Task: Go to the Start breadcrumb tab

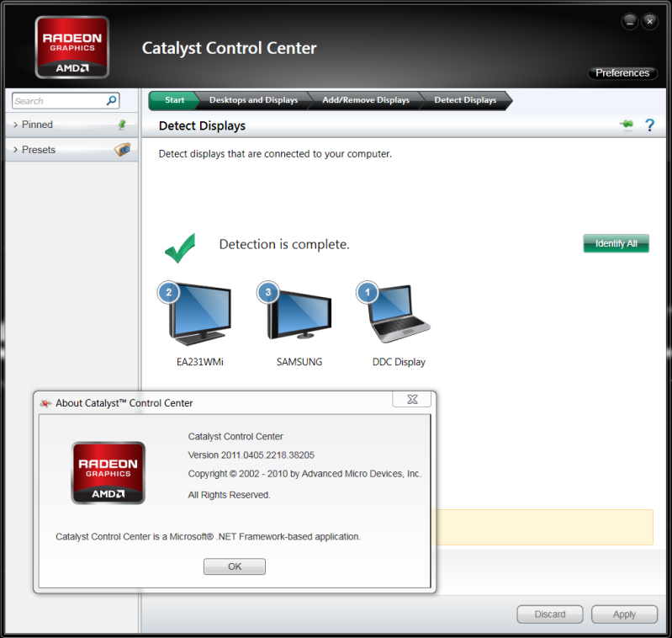Action: tap(174, 100)
